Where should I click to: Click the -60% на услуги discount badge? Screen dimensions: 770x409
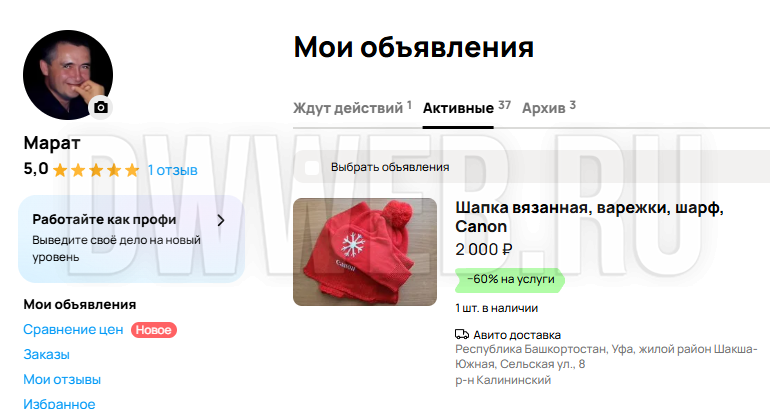coord(510,280)
